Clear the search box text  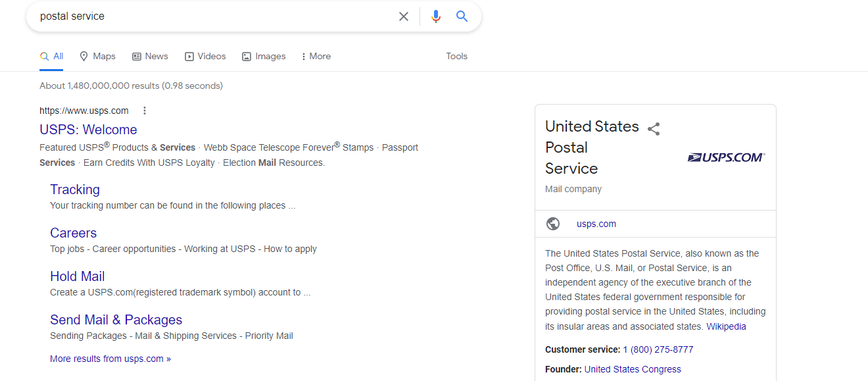404,16
